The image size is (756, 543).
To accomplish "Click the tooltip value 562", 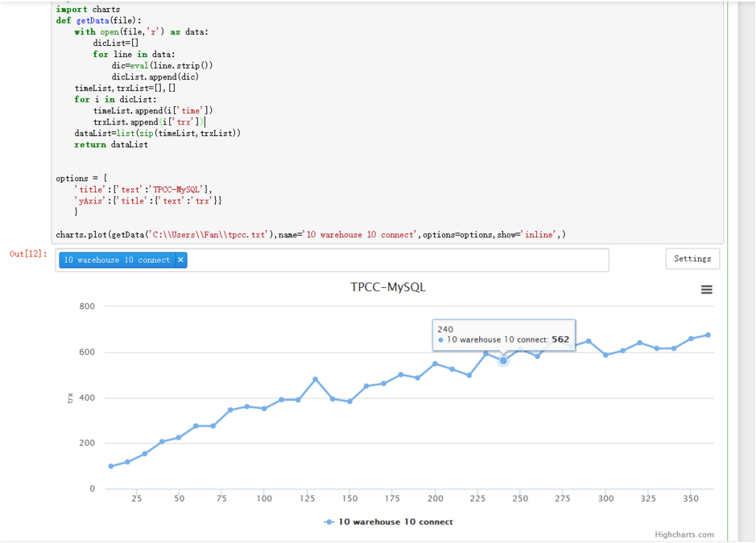I will point(560,339).
